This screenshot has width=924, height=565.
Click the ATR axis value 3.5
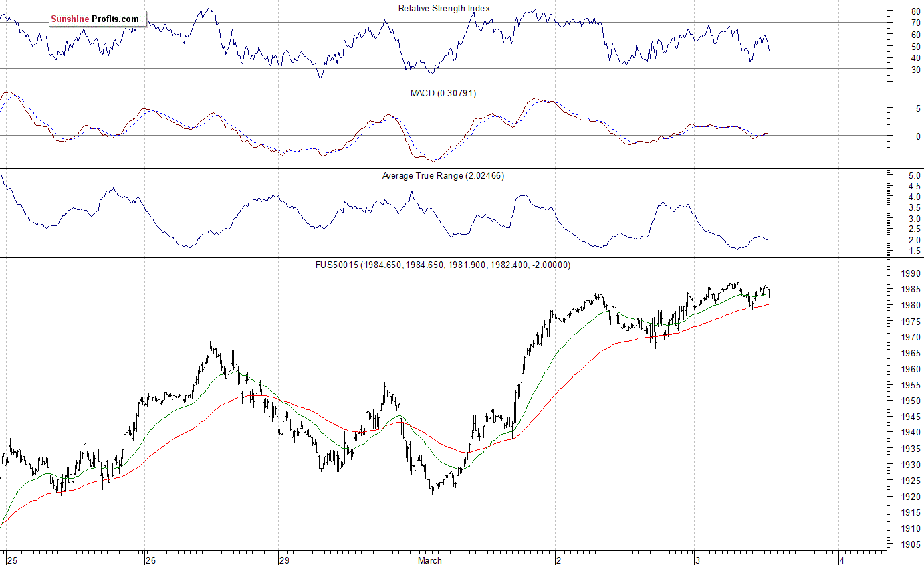915,208
